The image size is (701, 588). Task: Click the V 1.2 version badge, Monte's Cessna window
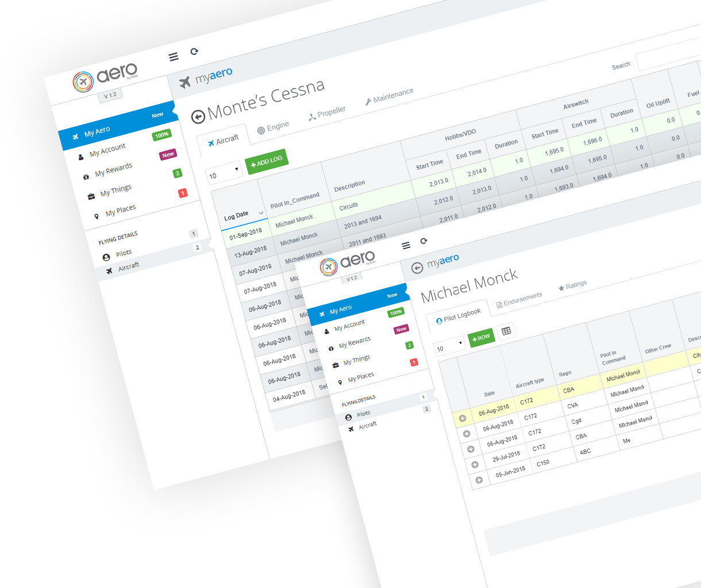pyautogui.click(x=110, y=95)
